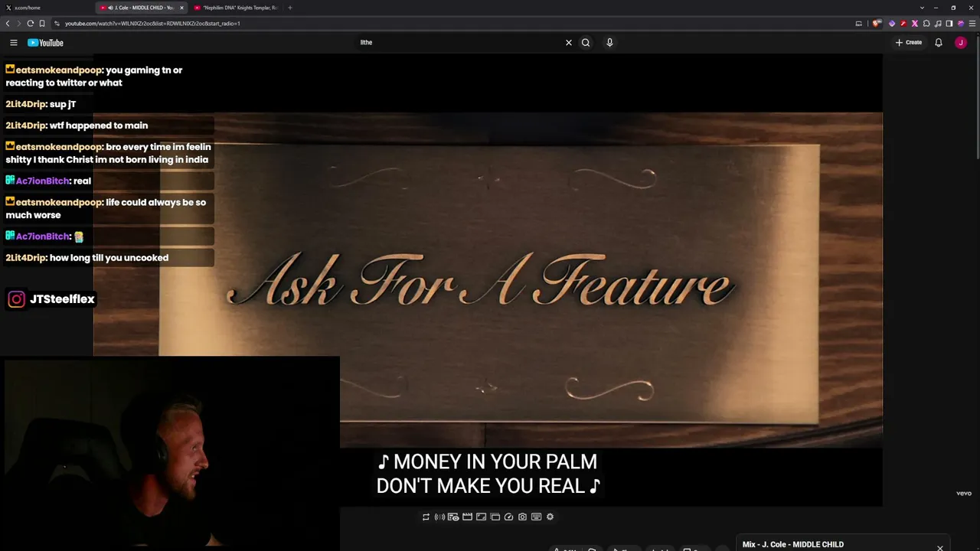Toggle the loop button under the video
Viewport: 980px width, 551px height.
coord(426,517)
